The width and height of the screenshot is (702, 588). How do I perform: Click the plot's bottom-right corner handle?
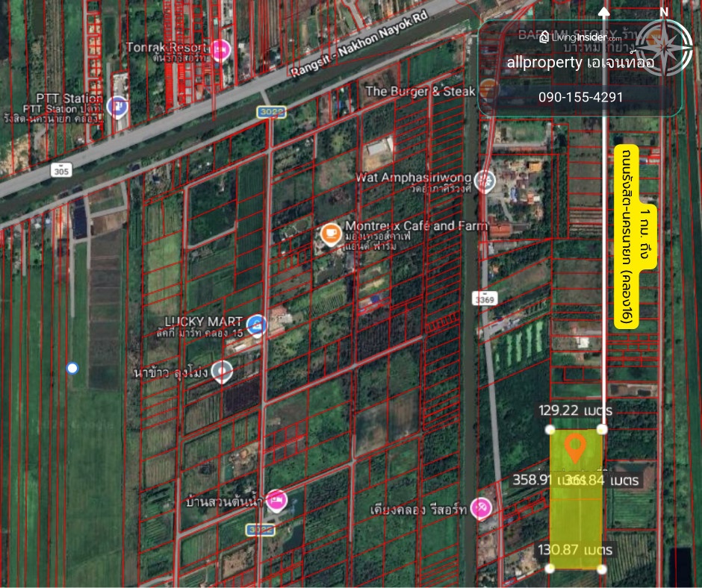pyautogui.click(x=602, y=569)
